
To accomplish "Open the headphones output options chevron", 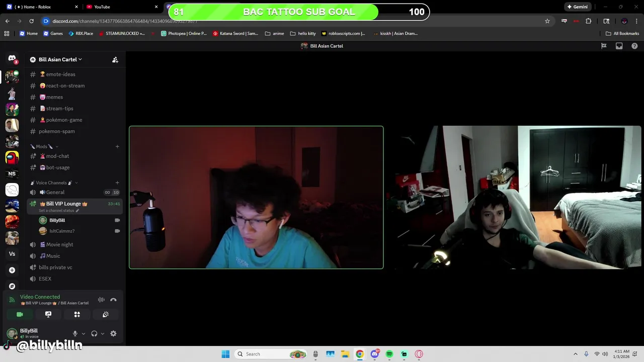I will [x=103, y=333].
